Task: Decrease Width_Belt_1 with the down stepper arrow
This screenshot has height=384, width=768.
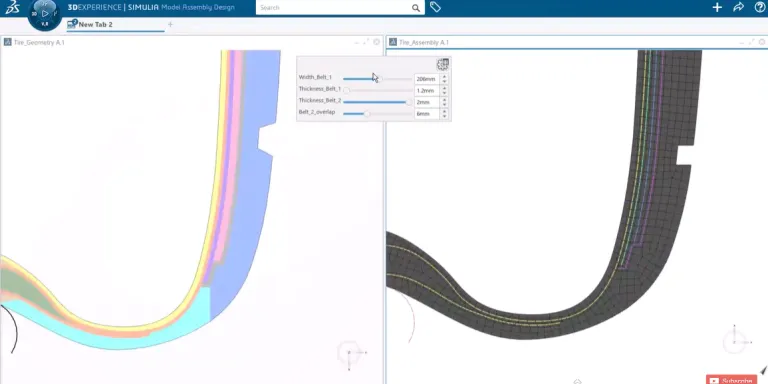Action: pos(444,81)
